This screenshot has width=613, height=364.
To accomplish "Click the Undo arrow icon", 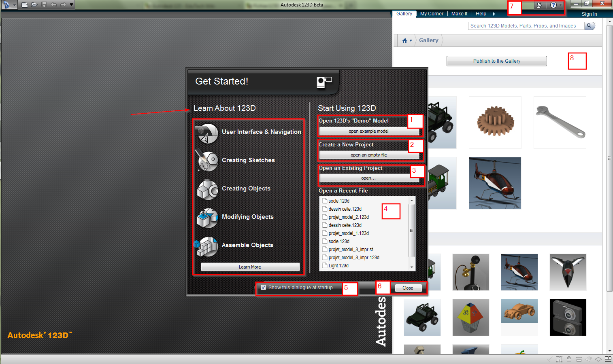I will pyautogui.click(x=53, y=5).
